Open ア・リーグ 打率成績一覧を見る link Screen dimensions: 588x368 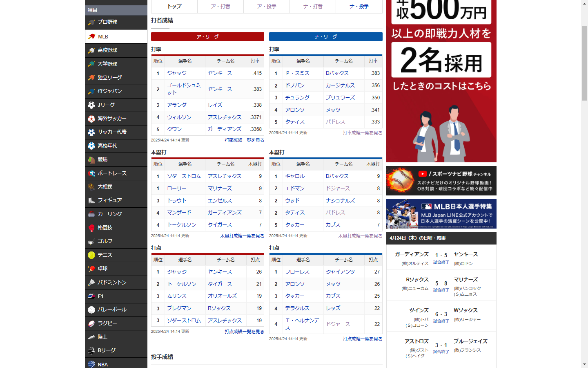[x=244, y=140]
